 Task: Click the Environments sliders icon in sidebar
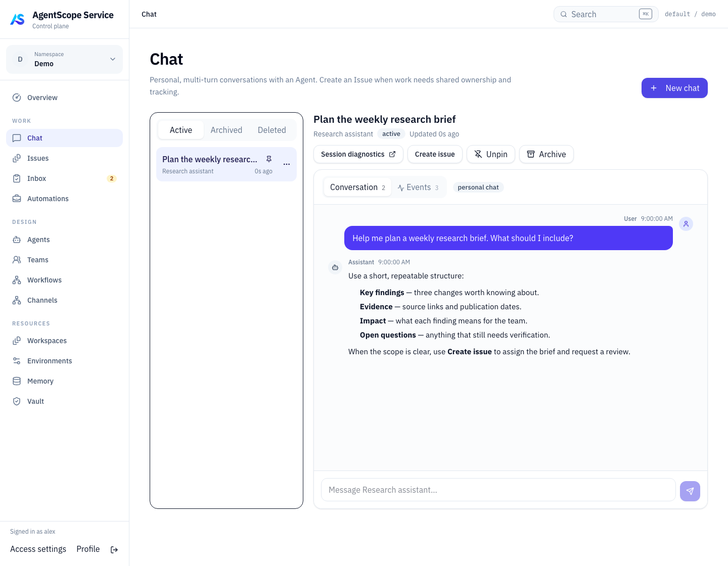point(17,361)
